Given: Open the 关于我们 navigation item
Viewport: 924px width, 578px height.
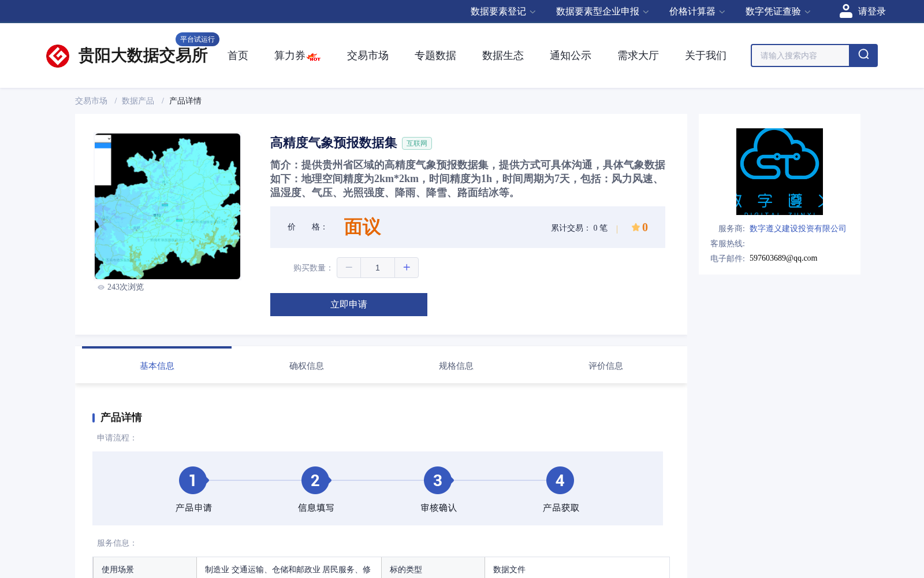Looking at the screenshot, I should click(x=706, y=55).
